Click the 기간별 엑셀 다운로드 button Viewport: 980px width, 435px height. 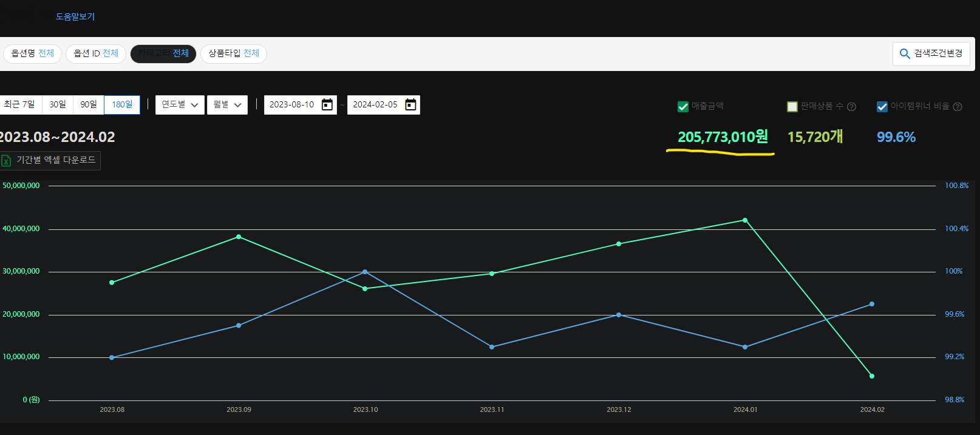point(50,160)
